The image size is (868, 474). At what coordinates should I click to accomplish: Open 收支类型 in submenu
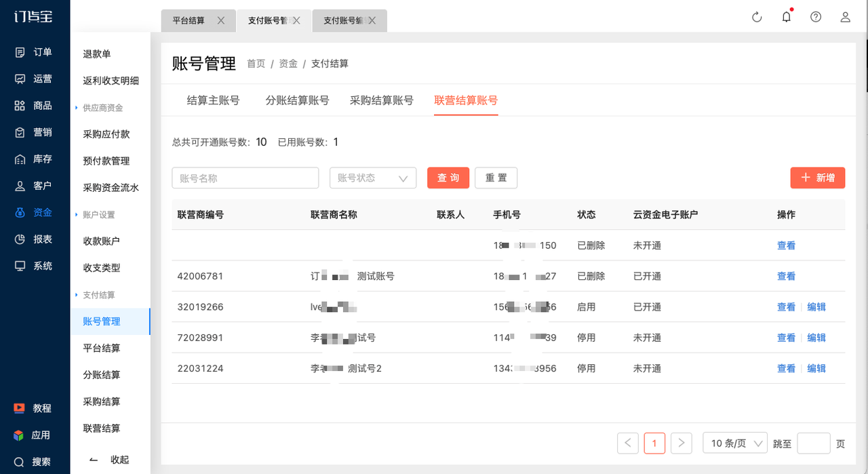tap(101, 268)
